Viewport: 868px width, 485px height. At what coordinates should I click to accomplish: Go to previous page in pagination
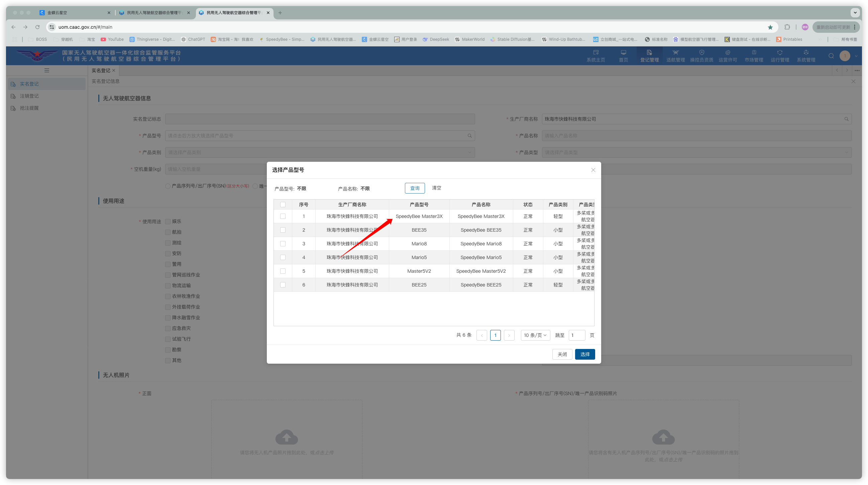pyautogui.click(x=481, y=336)
